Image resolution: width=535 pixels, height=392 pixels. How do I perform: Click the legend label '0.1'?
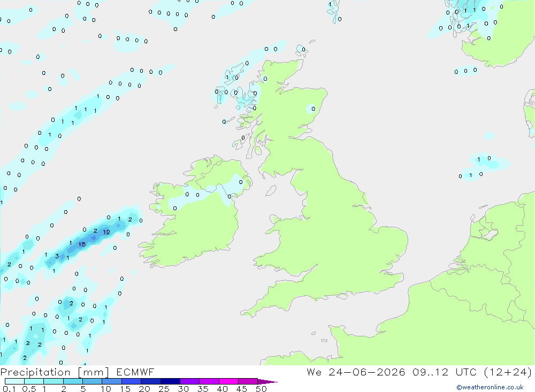9,389
